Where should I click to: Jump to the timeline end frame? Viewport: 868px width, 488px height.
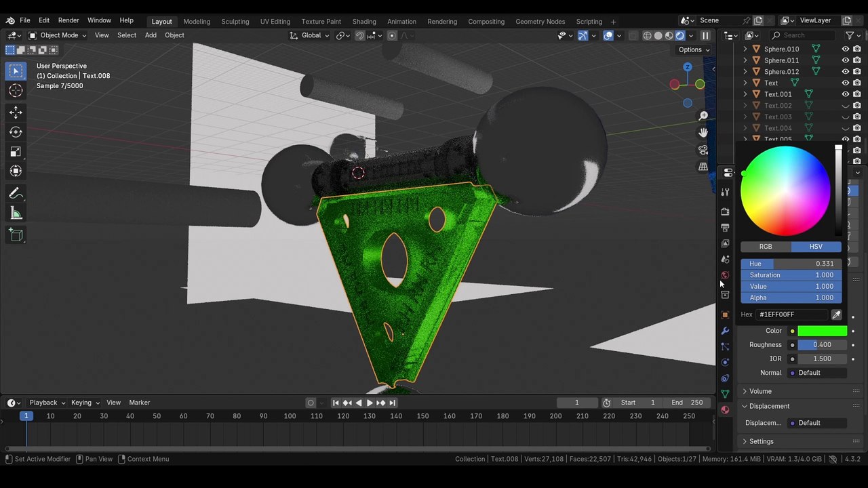[392, 403]
